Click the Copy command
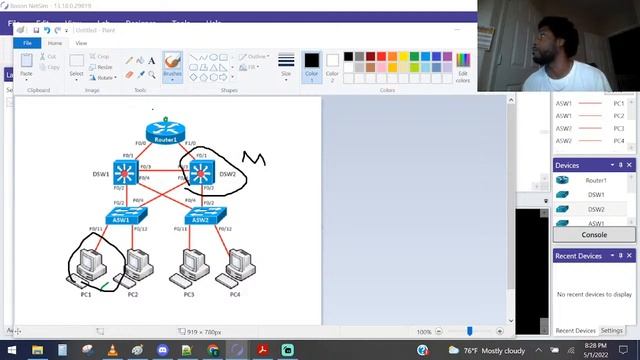 coord(49,67)
